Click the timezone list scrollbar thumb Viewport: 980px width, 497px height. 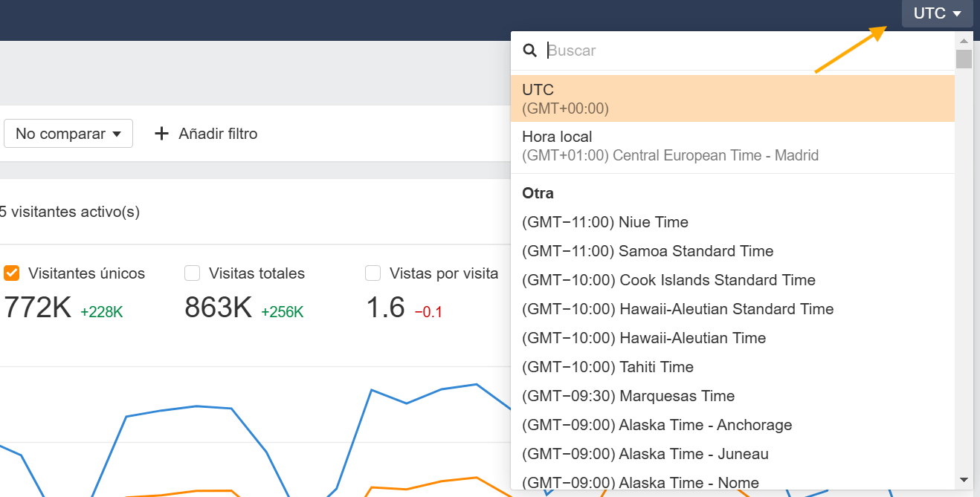pyautogui.click(x=964, y=59)
